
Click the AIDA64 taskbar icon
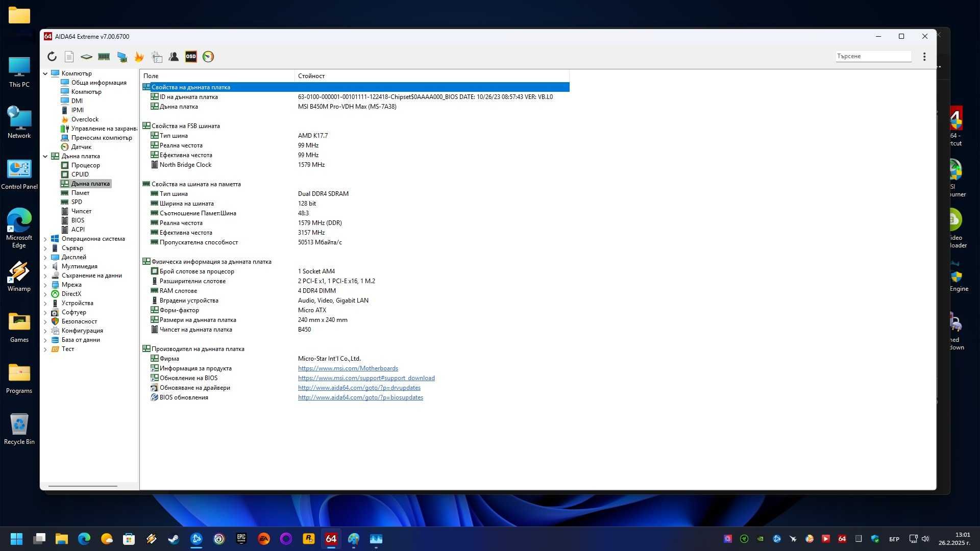coord(331,539)
